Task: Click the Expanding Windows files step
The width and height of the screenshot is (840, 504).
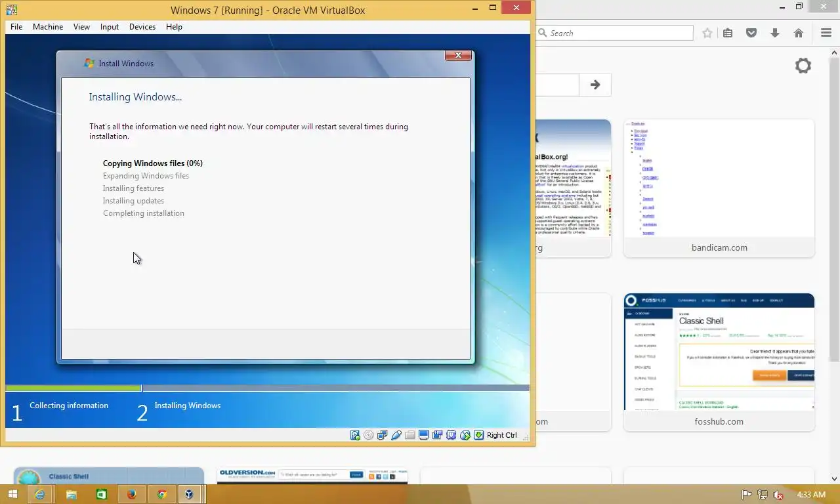Action: (146, 176)
